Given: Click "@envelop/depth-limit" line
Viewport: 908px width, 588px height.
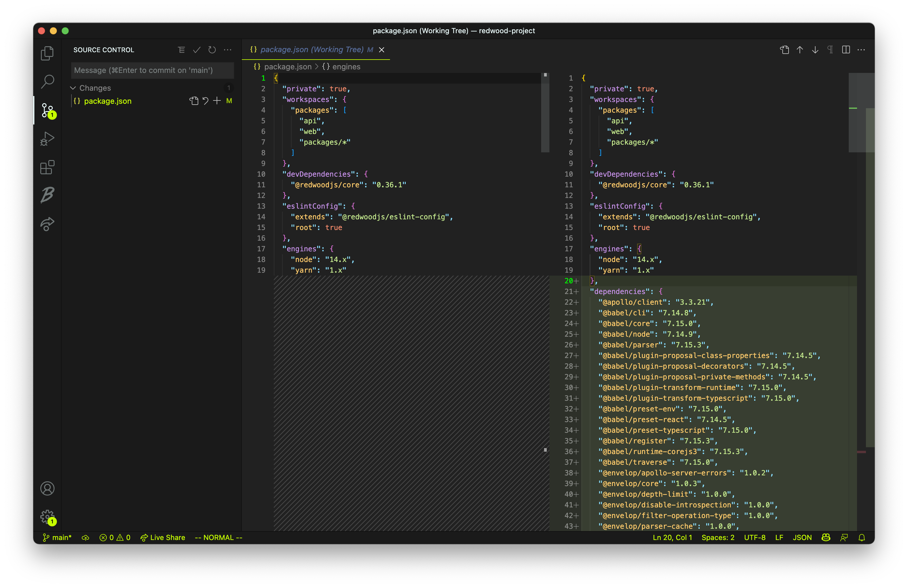Looking at the screenshot, I should [666, 494].
